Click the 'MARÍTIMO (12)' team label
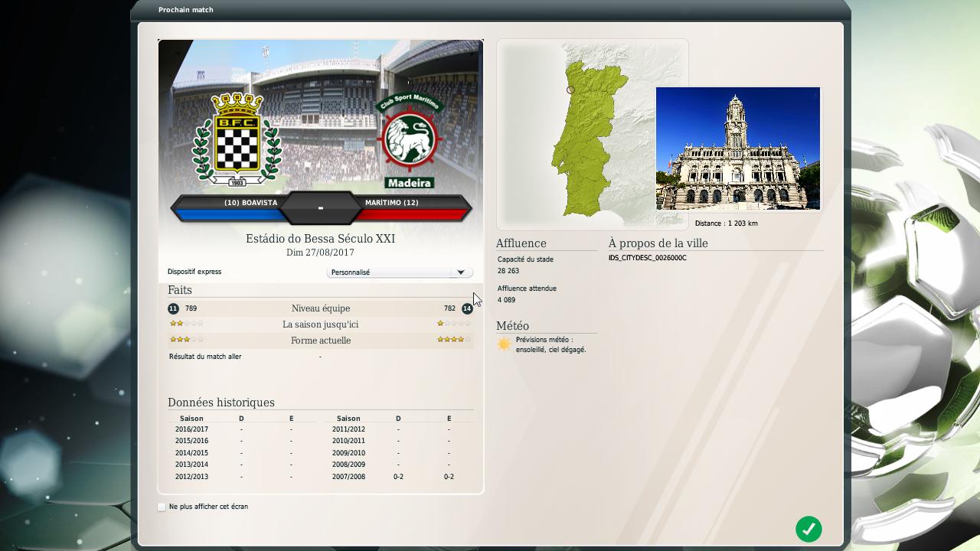This screenshot has width=980, height=551. tap(391, 203)
